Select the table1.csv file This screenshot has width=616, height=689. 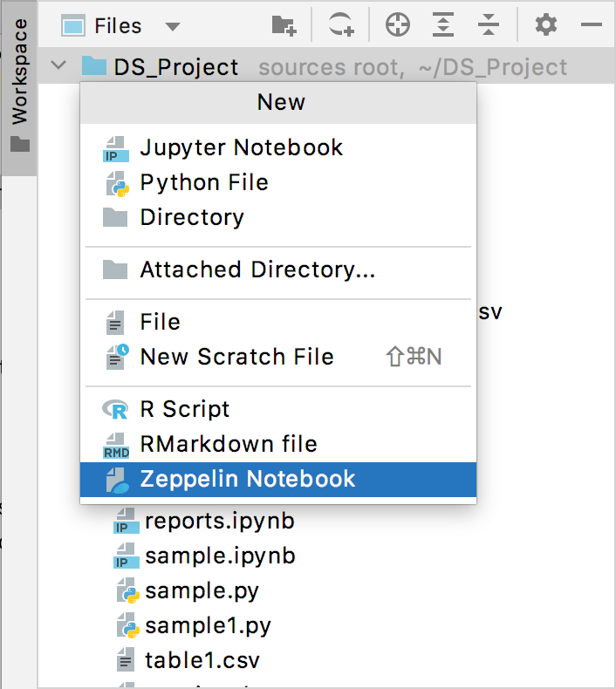point(202,660)
